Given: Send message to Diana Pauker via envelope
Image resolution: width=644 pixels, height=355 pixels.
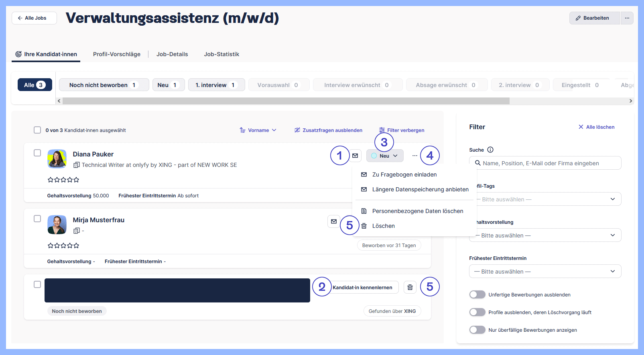Looking at the screenshot, I should [355, 156].
